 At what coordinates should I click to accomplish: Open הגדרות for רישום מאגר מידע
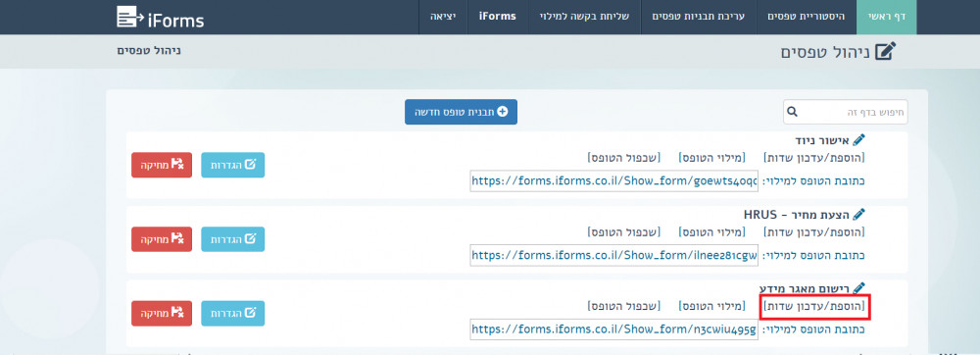[232, 313]
